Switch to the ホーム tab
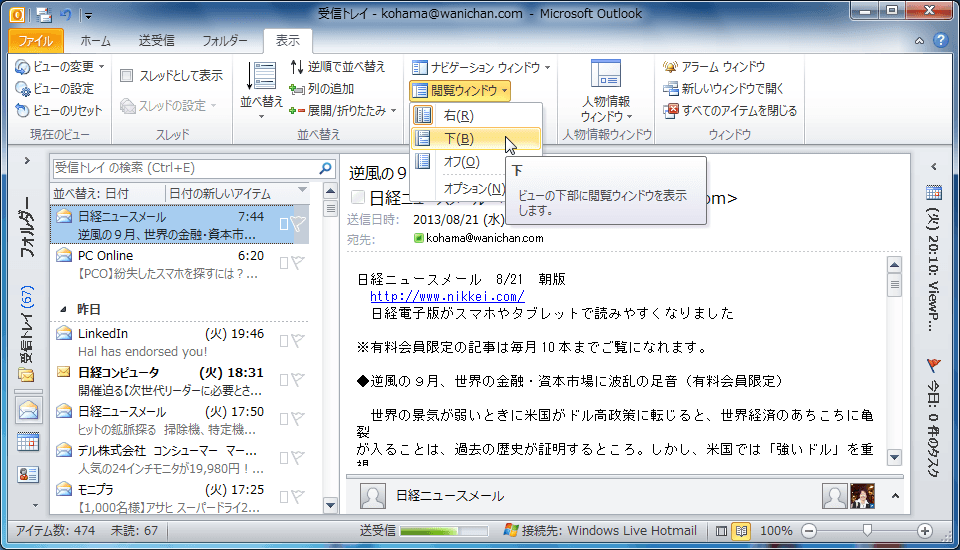 click(95, 41)
